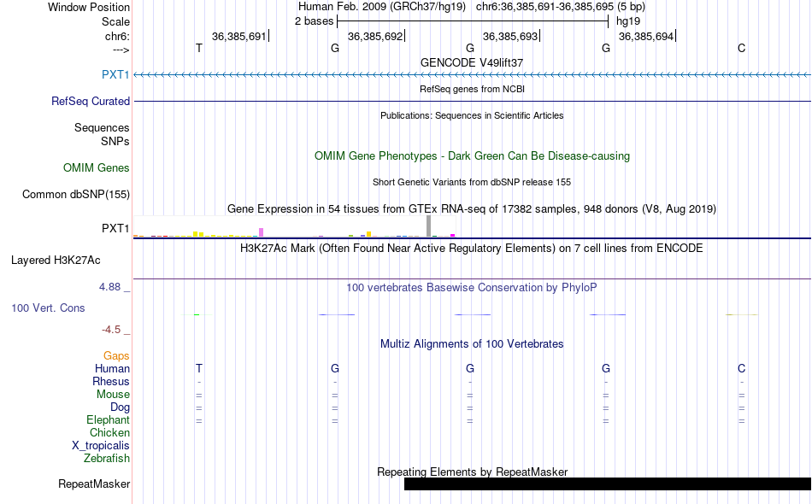Click the Multiz Alignments of 100 Vertebrates title

pos(472,343)
